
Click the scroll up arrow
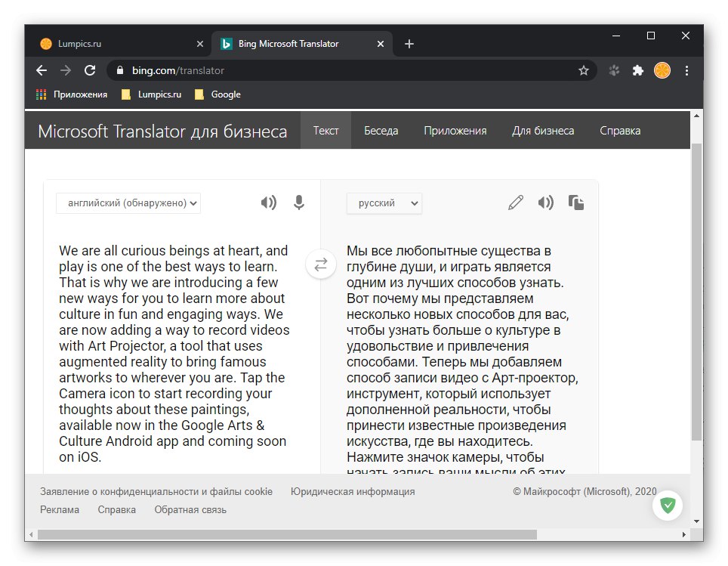pyautogui.click(x=696, y=116)
